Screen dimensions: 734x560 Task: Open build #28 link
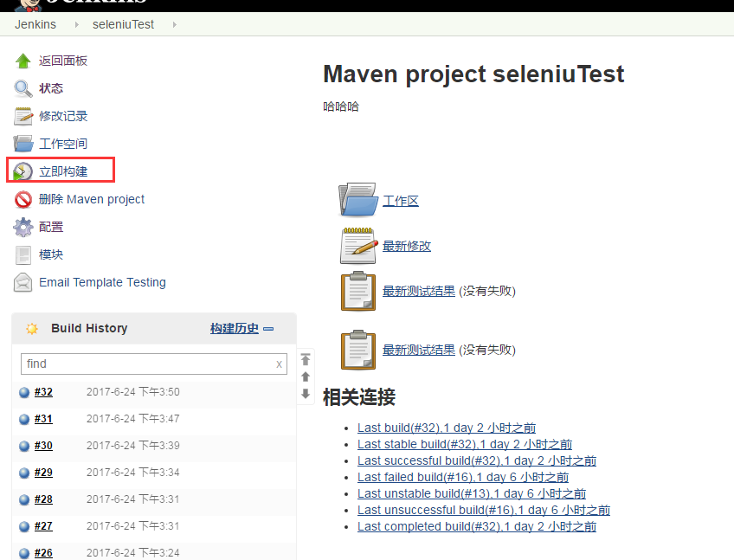[x=43, y=499]
